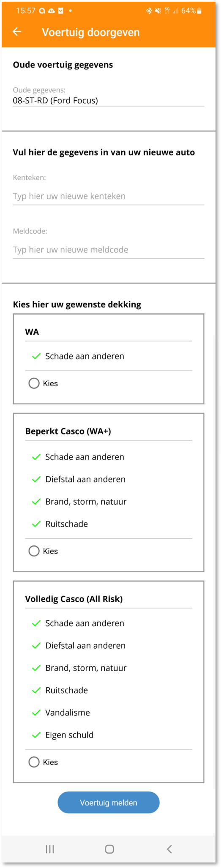Click the Voertuig melden button

109,802
